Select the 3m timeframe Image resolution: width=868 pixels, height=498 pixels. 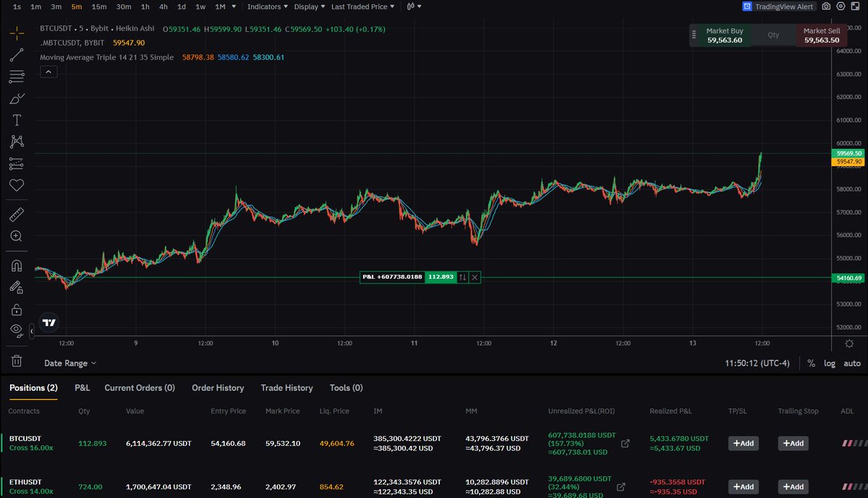[56, 7]
